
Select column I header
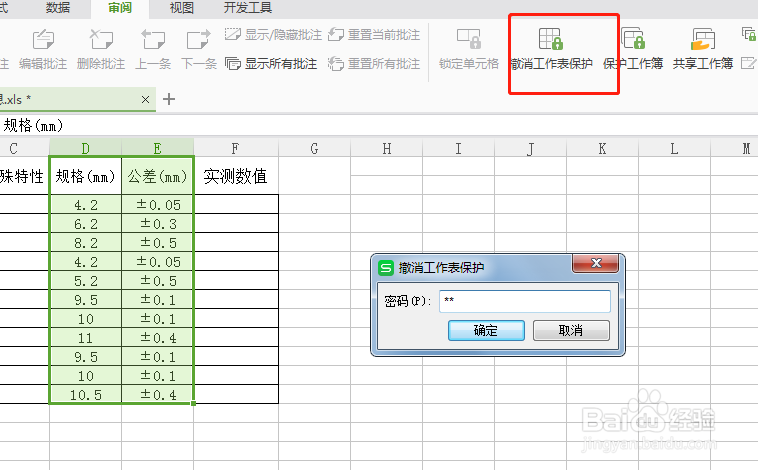click(458, 148)
